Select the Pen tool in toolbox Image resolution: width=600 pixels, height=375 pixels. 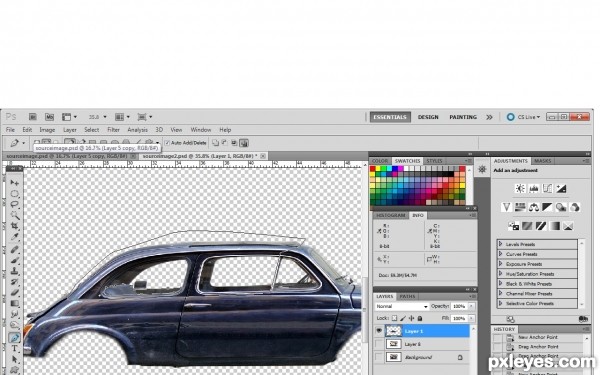point(15,338)
